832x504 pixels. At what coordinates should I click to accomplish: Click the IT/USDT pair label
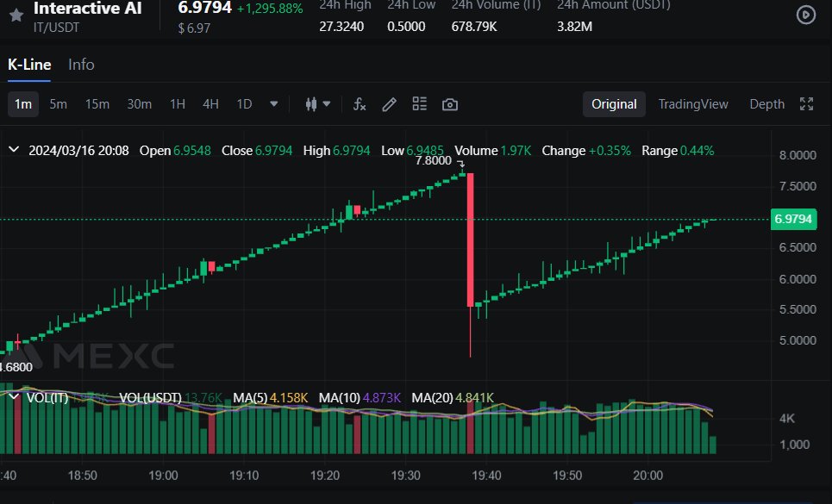56,28
